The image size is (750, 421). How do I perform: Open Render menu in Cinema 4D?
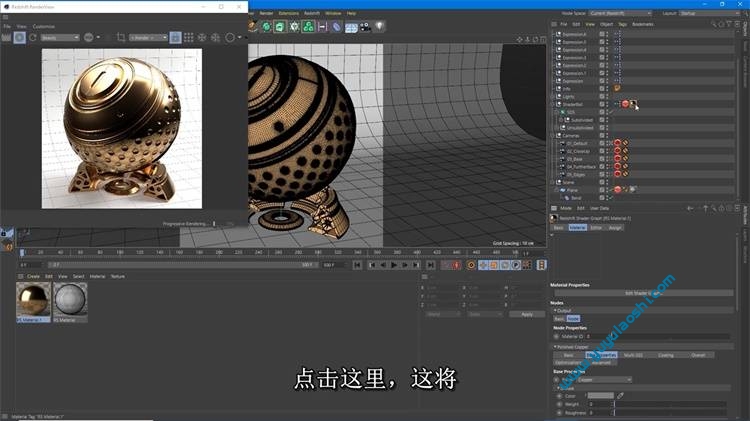(266, 13)
